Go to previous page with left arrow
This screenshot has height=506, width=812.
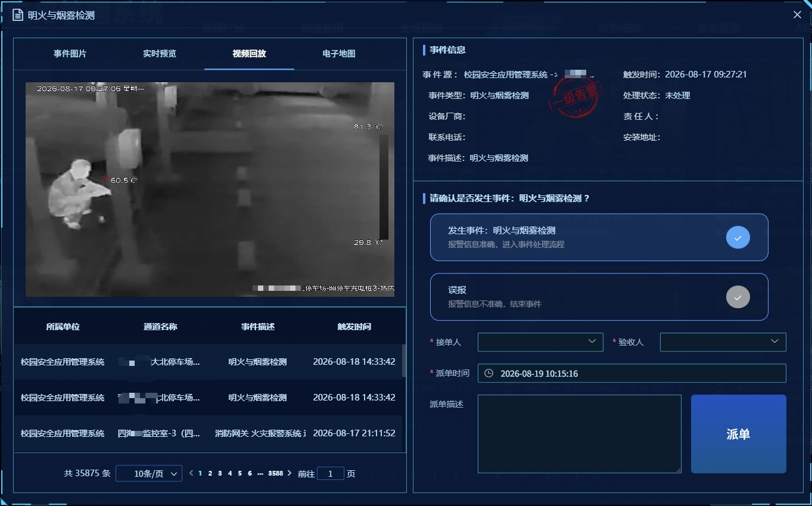(x=191, y=473)
